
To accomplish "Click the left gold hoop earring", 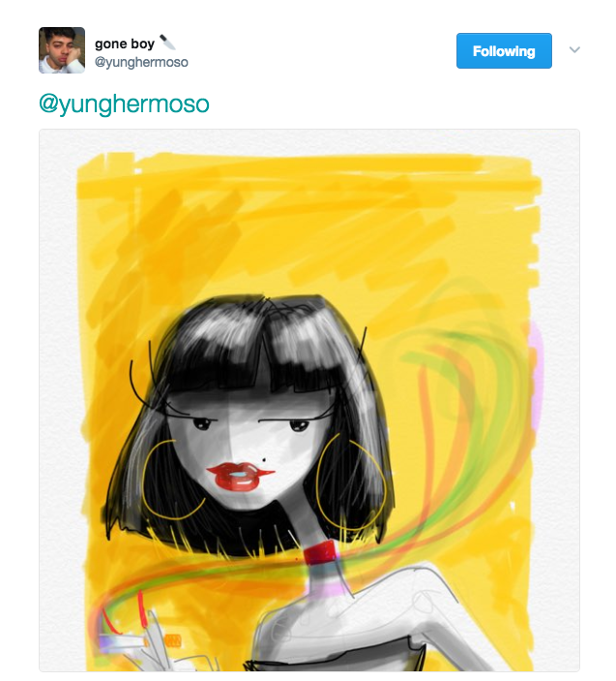I will tap(171, 480).
